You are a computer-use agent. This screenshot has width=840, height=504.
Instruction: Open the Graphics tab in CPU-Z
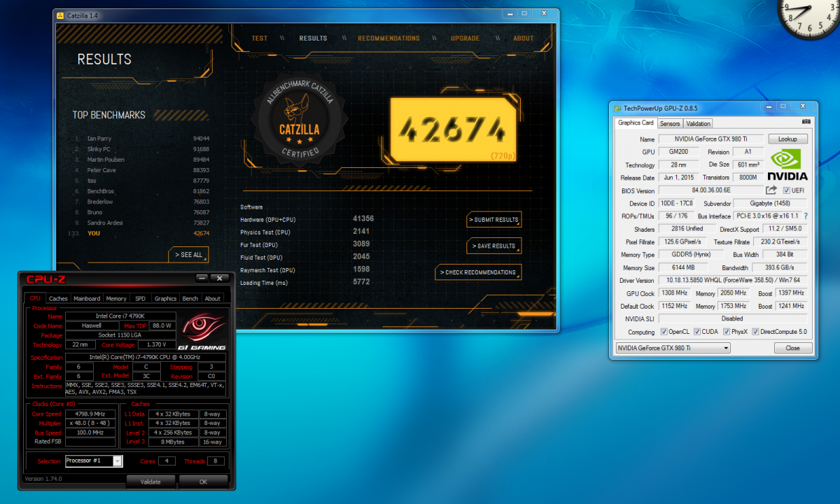pyautogui.click(x=166, y=298)
